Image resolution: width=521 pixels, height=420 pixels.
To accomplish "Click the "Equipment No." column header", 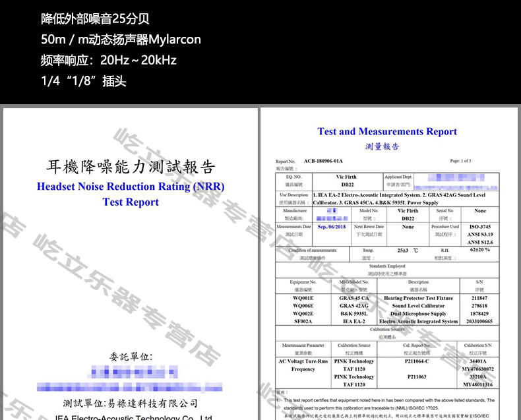I will coord(303,282).
